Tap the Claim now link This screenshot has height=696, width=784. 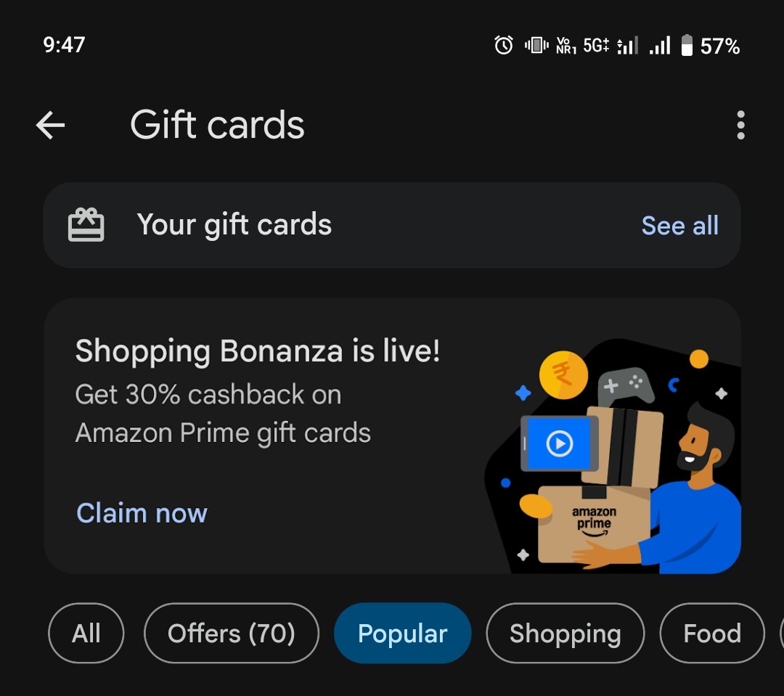coord(142,513)
